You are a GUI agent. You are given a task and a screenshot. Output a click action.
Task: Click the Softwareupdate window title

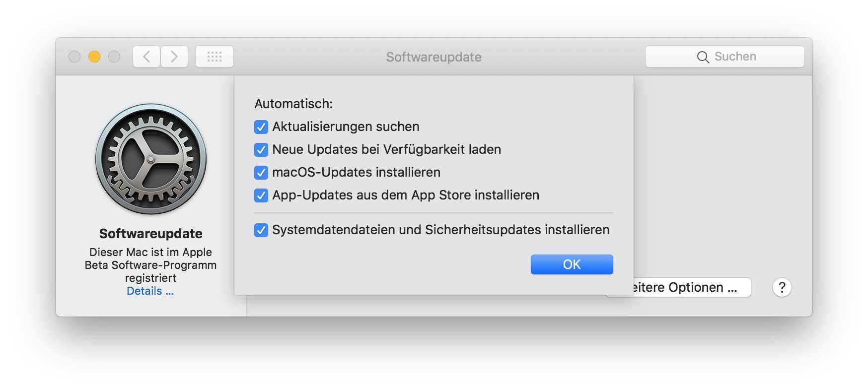[434, 57]
